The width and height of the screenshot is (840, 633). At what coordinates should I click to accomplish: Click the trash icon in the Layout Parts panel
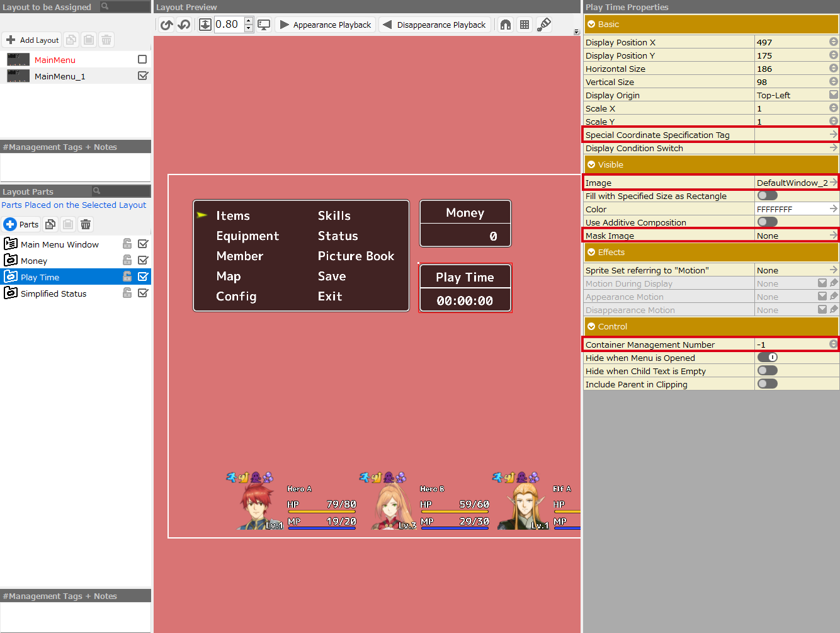86,224
